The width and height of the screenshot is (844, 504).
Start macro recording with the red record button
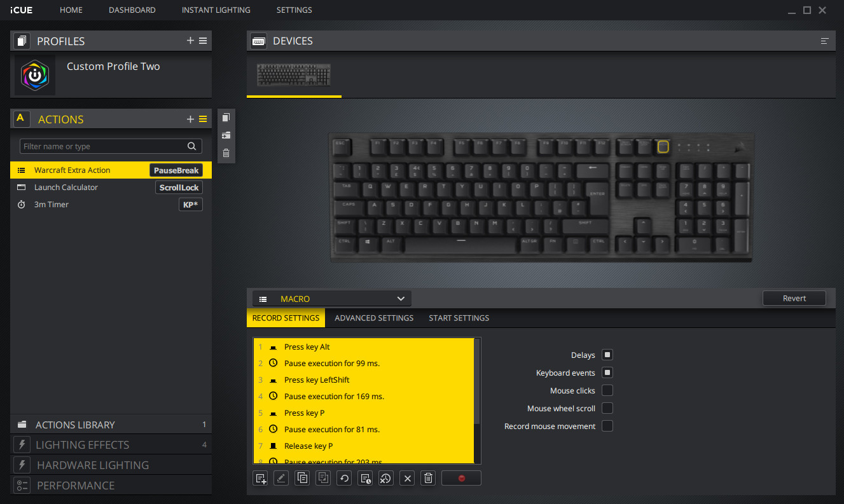pos(461,478)
